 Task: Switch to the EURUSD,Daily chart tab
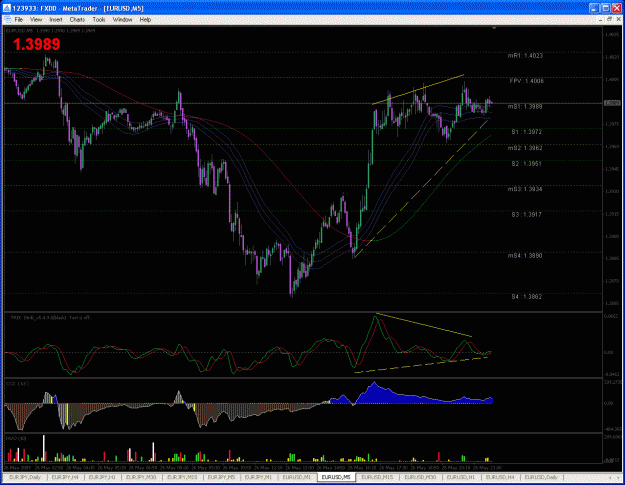coord(541,477)
